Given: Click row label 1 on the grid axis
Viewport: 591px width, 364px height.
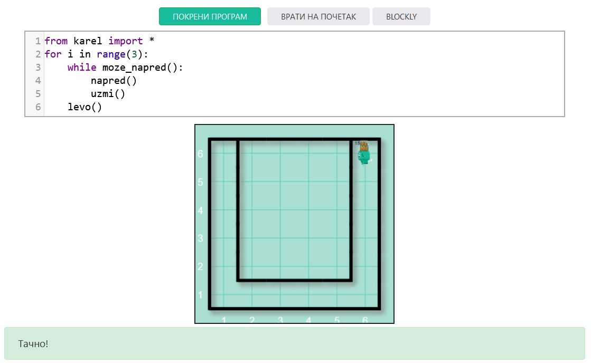Looking at the screenshot, I should [x=200, y=295].
